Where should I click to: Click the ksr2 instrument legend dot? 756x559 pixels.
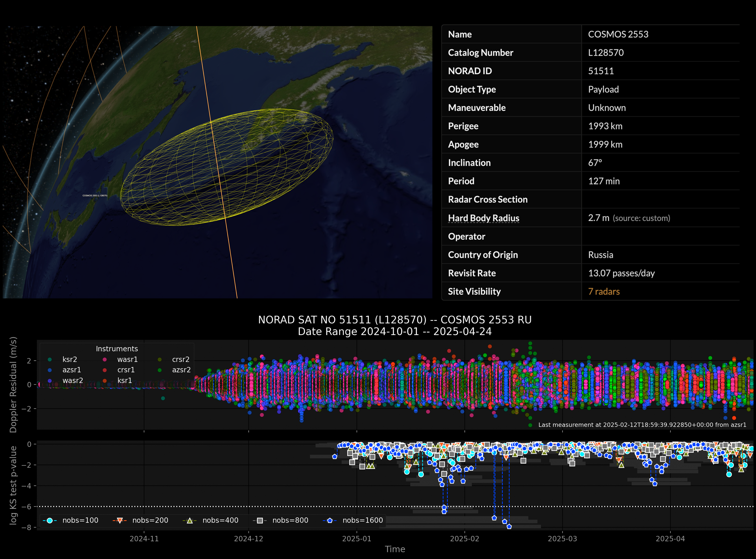tap(50, 359)
